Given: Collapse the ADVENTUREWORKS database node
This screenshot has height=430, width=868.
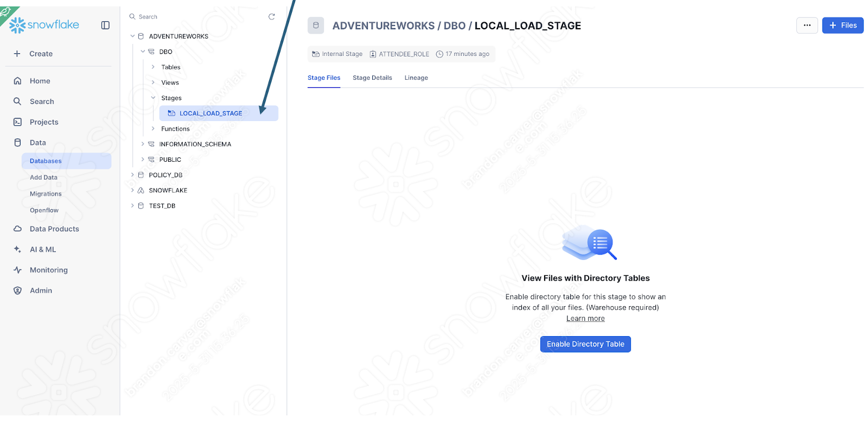Looking at the screenshot, I should pos(132,36).
